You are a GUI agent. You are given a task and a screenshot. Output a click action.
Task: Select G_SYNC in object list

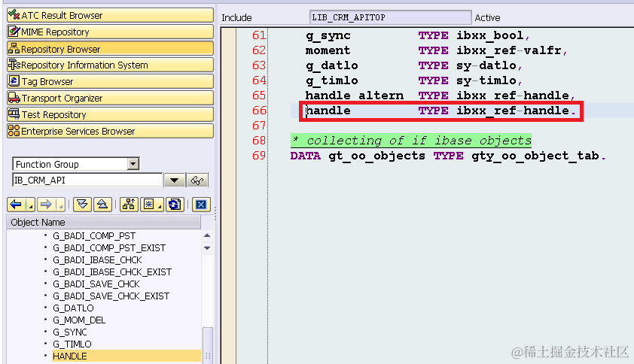pyautogui.click(x=70, y=332)
